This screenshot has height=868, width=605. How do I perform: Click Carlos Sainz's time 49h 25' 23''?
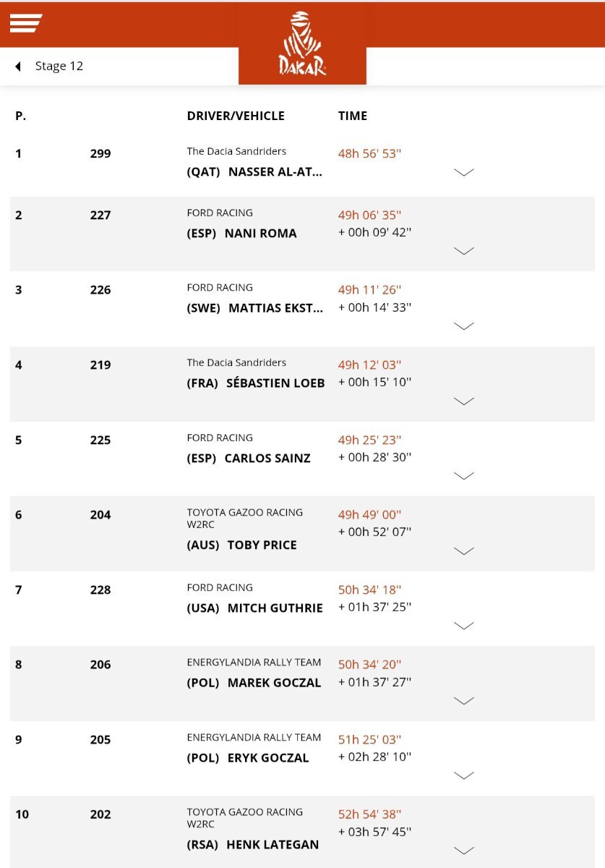[x=369, y=440]
